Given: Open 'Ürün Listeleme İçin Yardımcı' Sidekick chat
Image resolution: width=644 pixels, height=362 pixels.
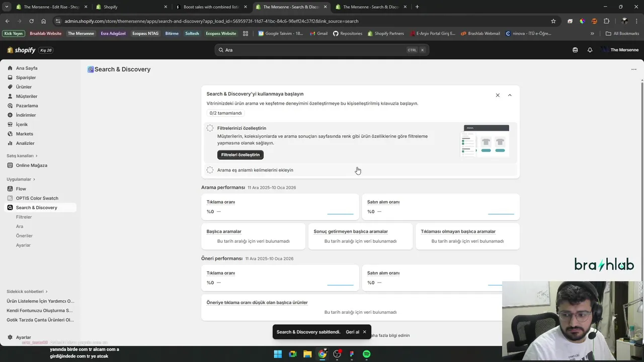Looking at the screenshot, I should coord(40,301).
